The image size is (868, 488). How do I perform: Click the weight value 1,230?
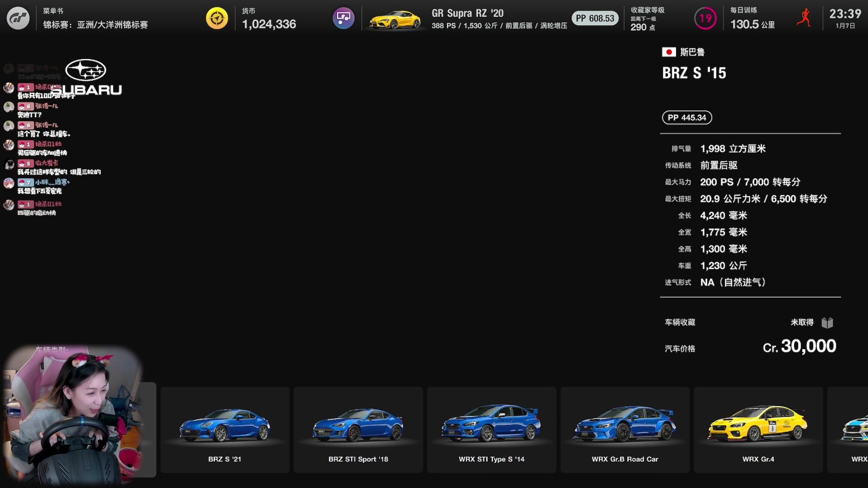pyautogui.click(x=723, y=266)
